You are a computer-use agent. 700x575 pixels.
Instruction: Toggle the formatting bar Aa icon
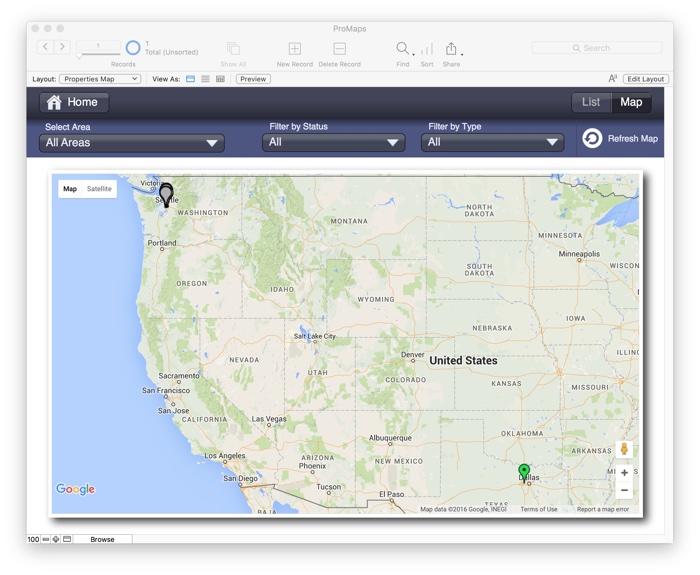pyautogui.click(x=612, y=79)
